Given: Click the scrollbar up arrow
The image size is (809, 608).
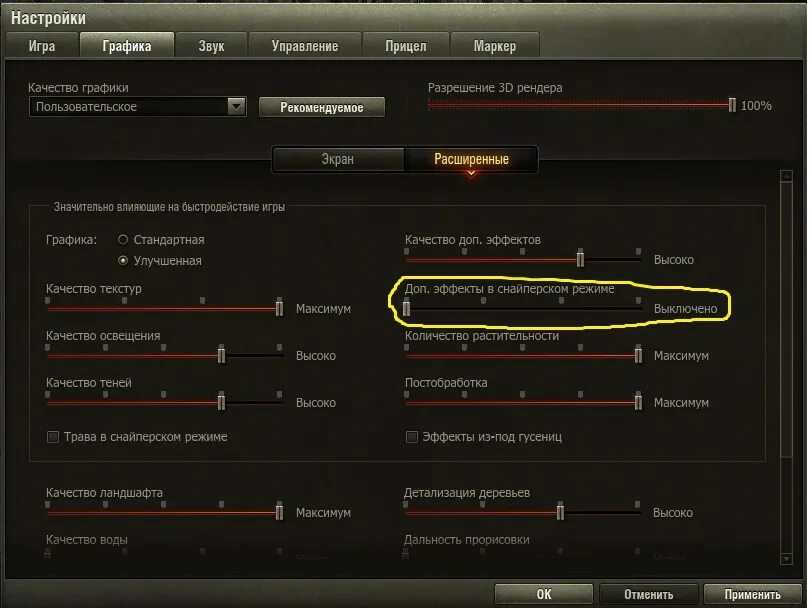Looking at the screenshot, I should coord(786,177).
